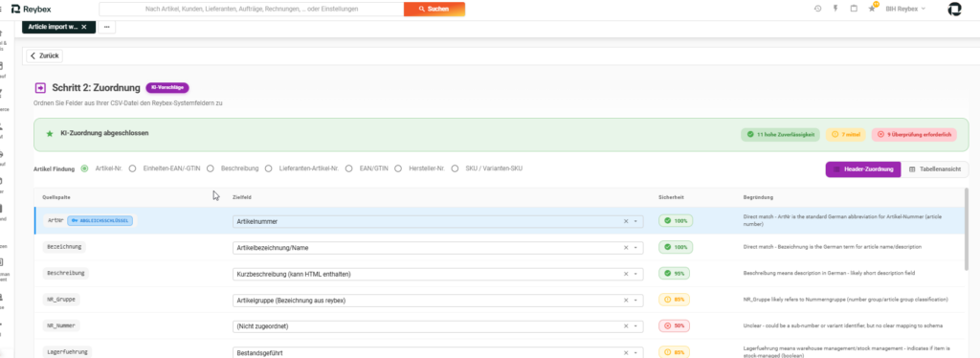Expand the Artikelbezeichnung/Name dropdown arrow
The width and height of the screenshot is (980, 358).
coord(636,248)
